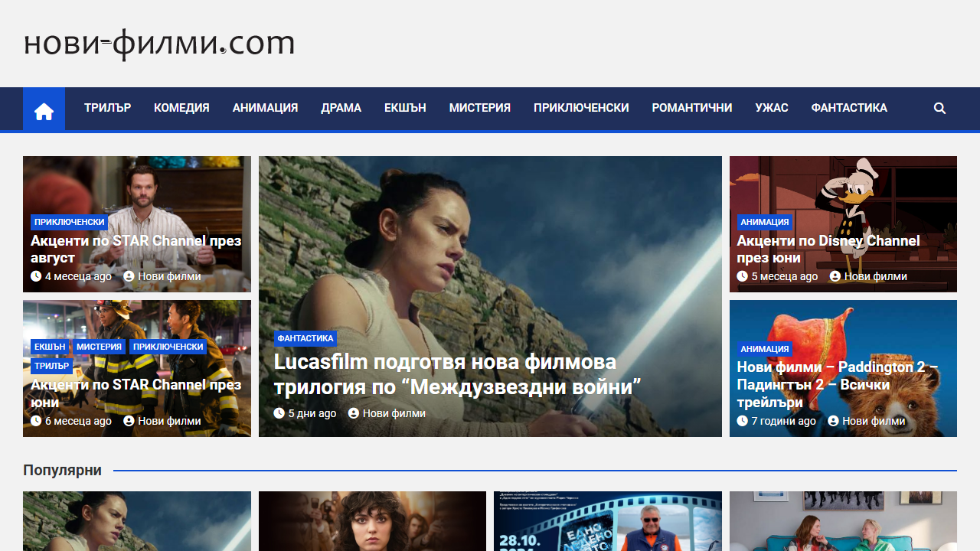The image size is (980, 551).
Task: Open the КОМЕДИЯ menu category
Action: pos(181,108)
